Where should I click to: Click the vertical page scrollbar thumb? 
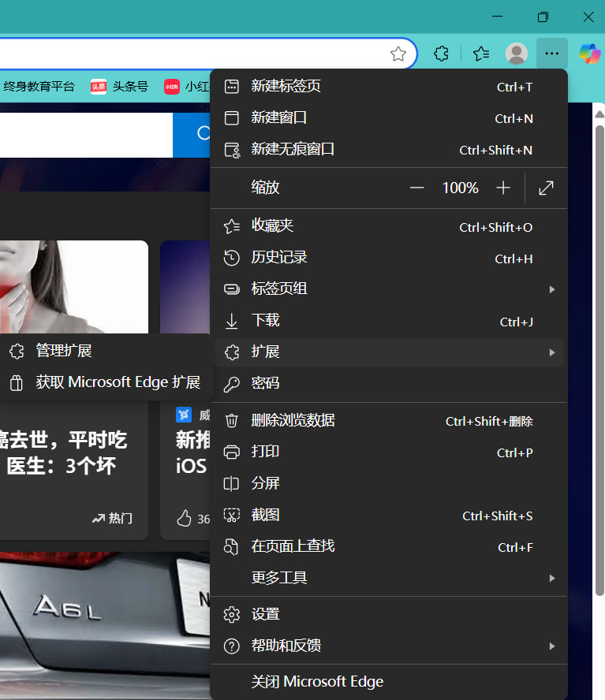point(599,361)
